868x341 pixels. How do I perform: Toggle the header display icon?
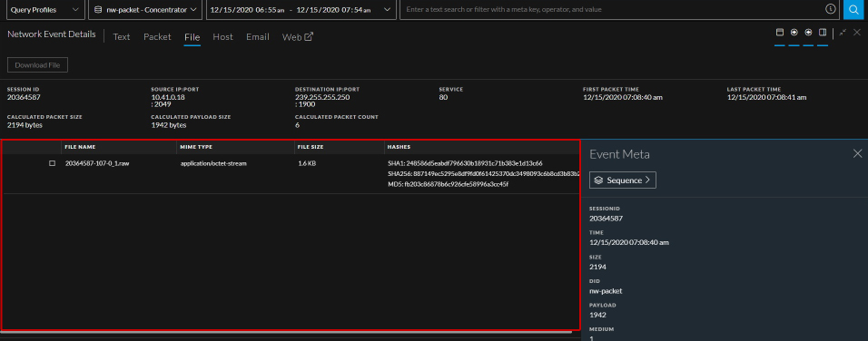tap(779, 33)
